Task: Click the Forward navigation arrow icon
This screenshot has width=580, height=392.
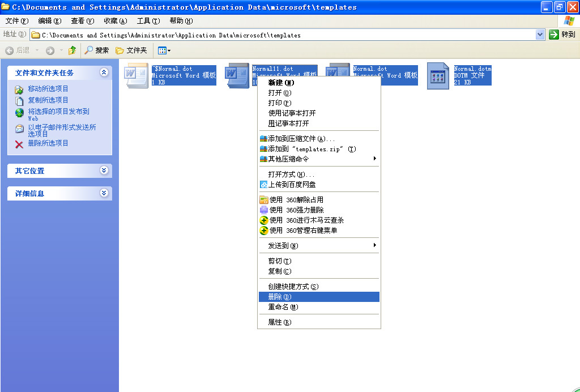Action: tap(50, 50)
